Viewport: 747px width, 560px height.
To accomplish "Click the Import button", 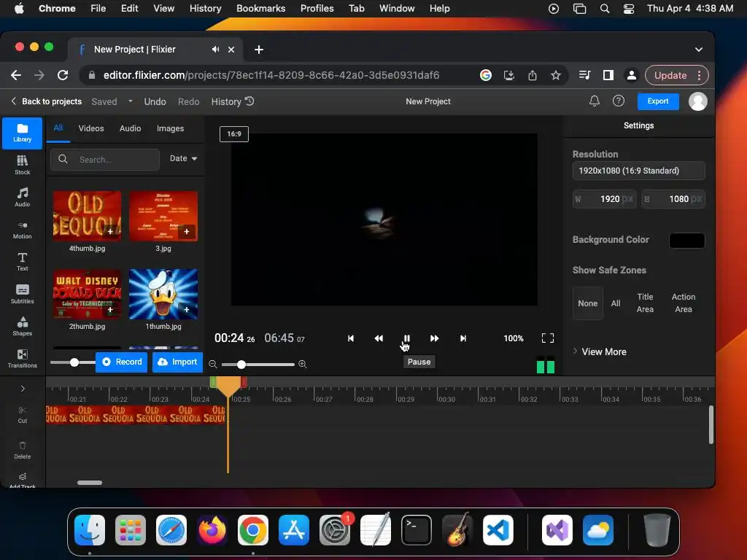I will click(178, 362).
